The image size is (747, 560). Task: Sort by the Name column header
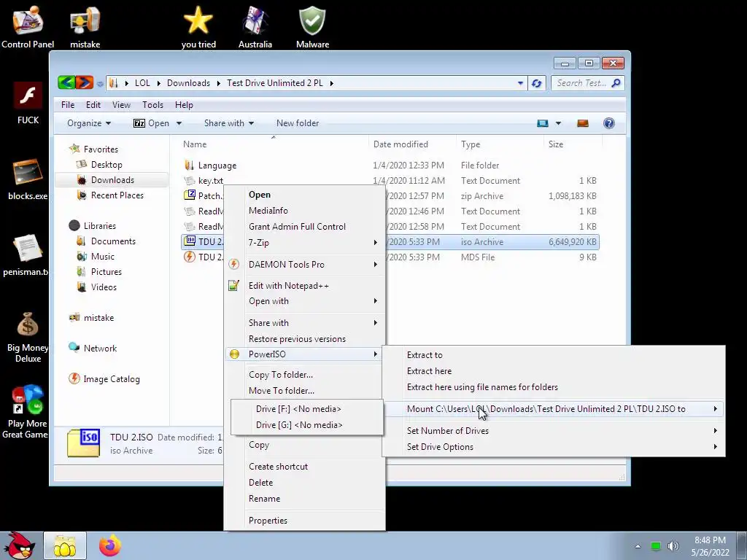(x=274, y=144)
